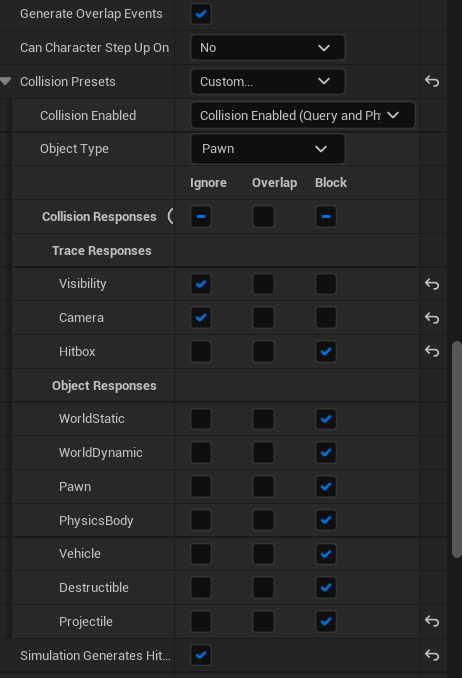Open the Object Type Pawn dropdown
This screenshot has width=462, height=678.
point(268,149)
